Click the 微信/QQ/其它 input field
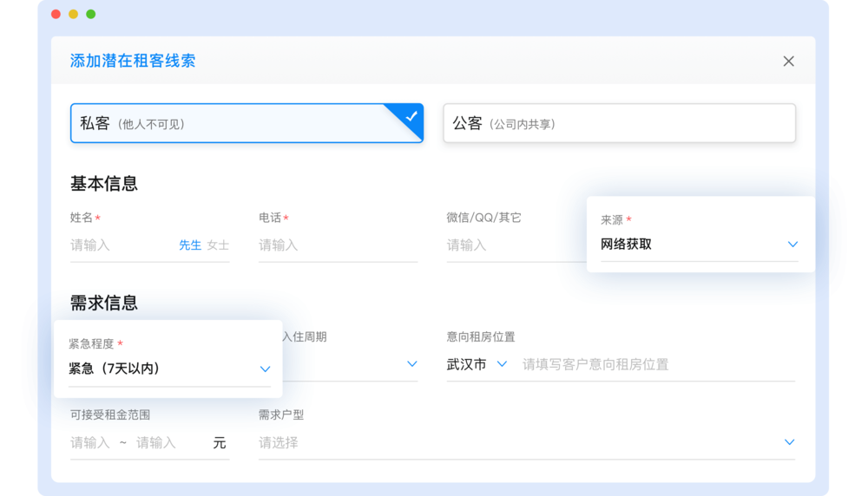This screenshot has height=496, width=868. (516, 245)
